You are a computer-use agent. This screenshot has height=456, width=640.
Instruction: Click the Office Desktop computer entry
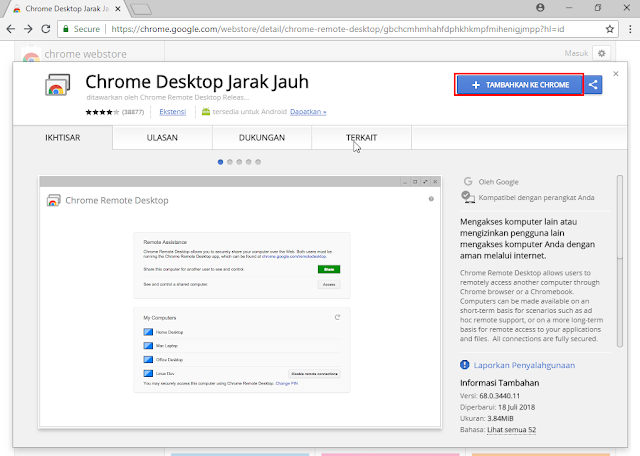click(x=242, y=360)
